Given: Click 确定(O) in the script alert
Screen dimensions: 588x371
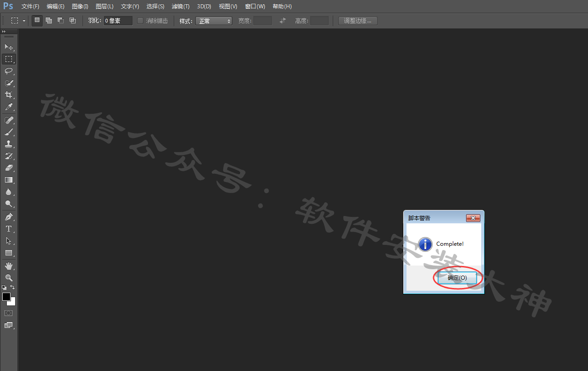Looking at the screenshot, I should click(457, 278).
